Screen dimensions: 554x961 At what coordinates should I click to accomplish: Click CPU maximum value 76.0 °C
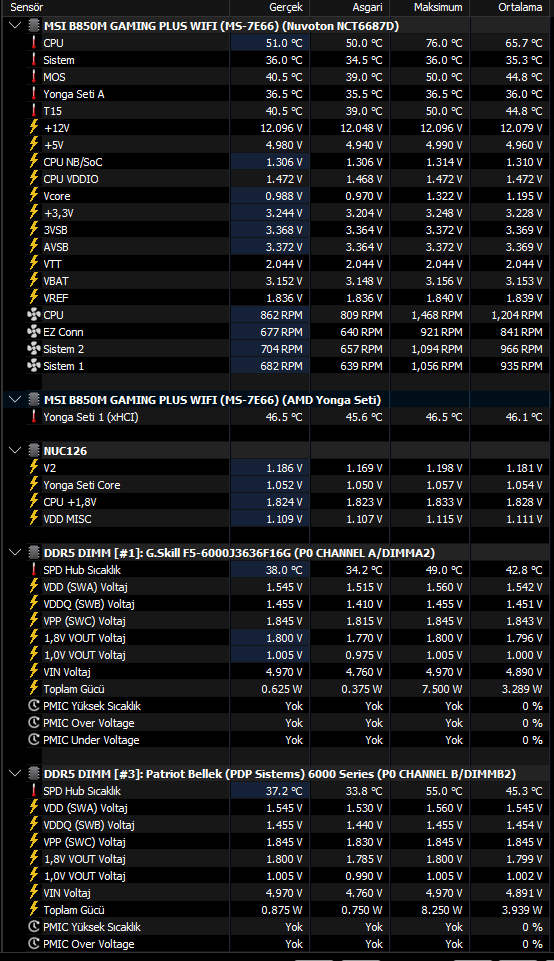coord(444,43)
